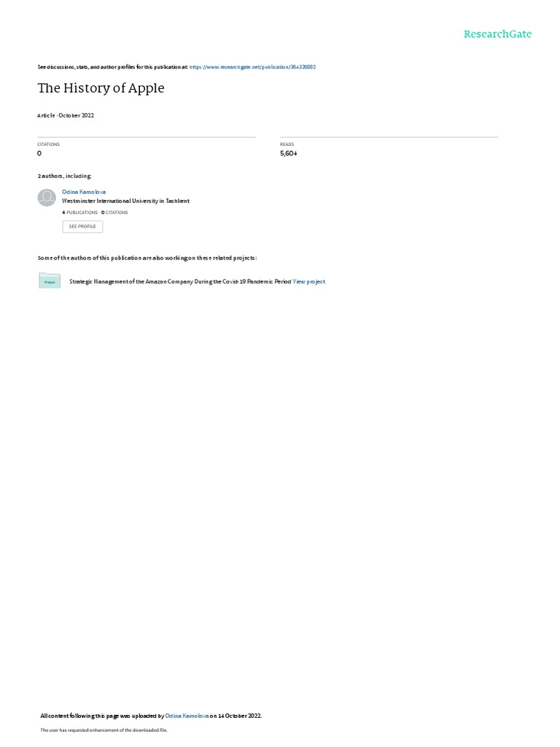Click the ResearchGate logo
Screen dimensions: 560x747
(x=497, y=34)
